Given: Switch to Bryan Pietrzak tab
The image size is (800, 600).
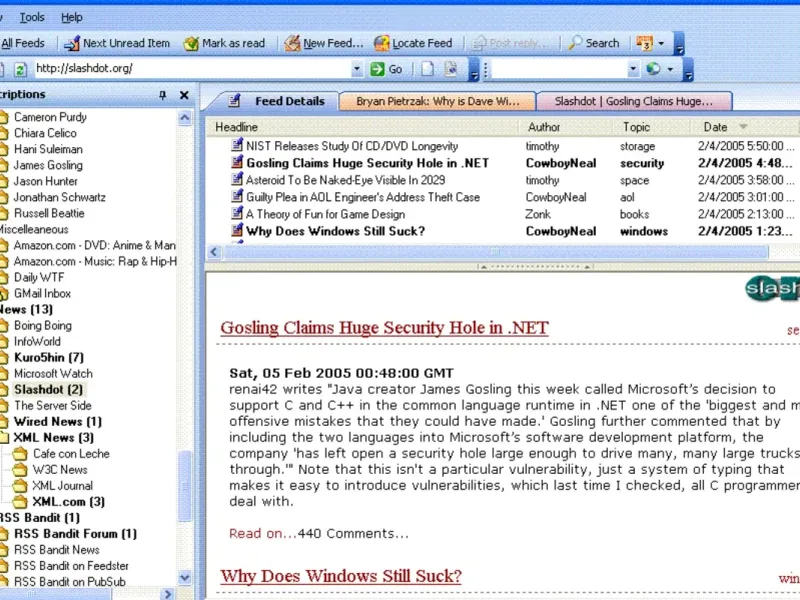Looking at the screenshot, I should (437, 101).
